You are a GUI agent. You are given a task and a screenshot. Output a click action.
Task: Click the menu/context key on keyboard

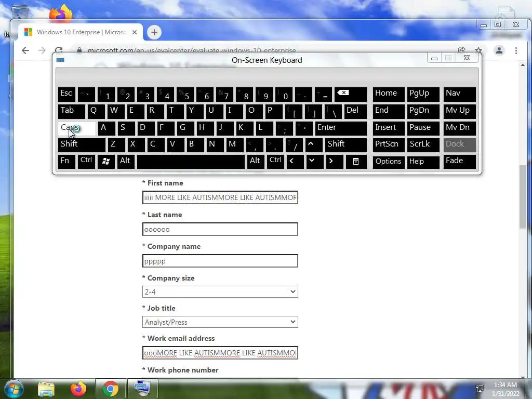pyautogui.click(x=356, y=162)
